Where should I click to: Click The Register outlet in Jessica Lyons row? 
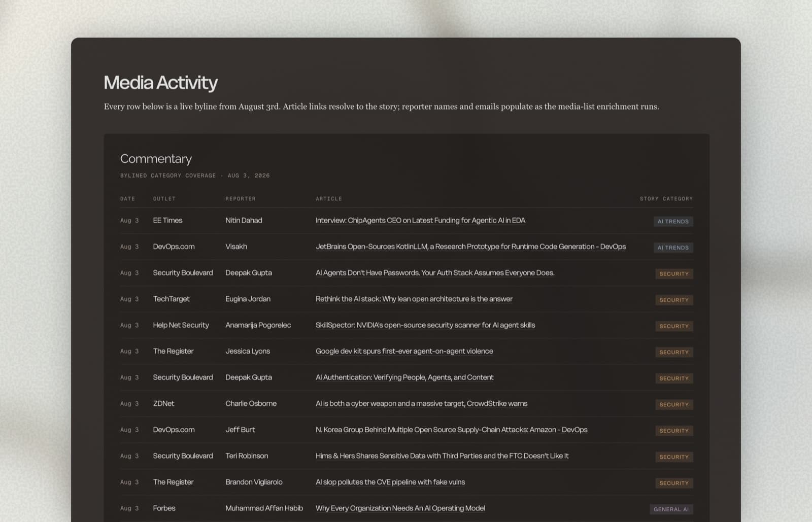(173, 352)
